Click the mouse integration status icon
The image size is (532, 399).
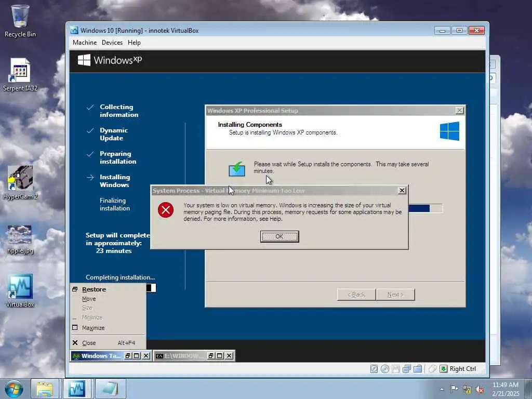[432, 369]
